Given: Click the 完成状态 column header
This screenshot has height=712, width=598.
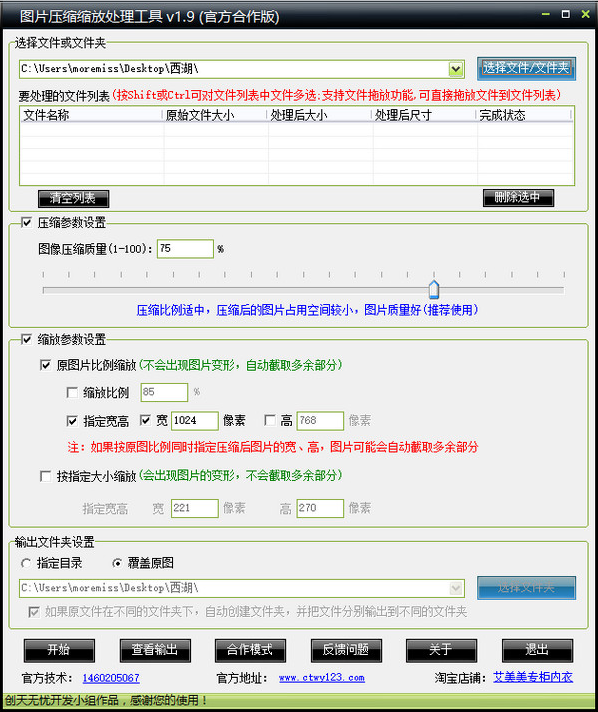Looking at the screenshot, I should (x=524, y=115).
